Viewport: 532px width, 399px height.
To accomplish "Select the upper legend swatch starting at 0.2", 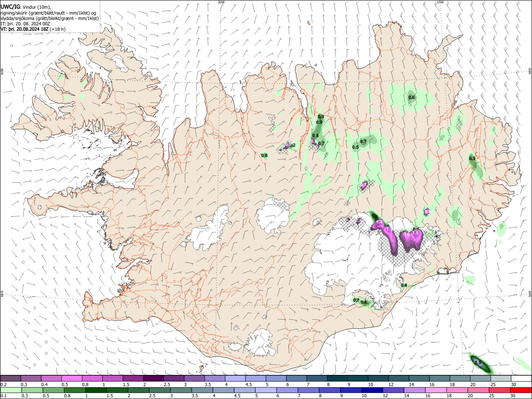I will 10,378.
